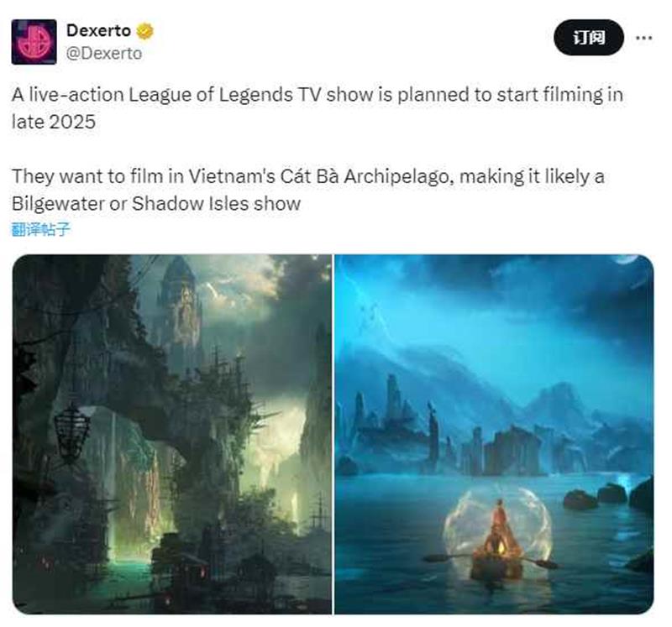This screenshot has height=627, width=672.
Task: Click the hanging cage lantern in left image
Action: 71,431
